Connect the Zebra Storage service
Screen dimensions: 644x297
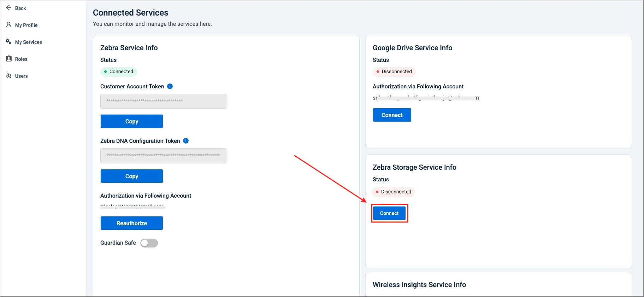[389, 213]
